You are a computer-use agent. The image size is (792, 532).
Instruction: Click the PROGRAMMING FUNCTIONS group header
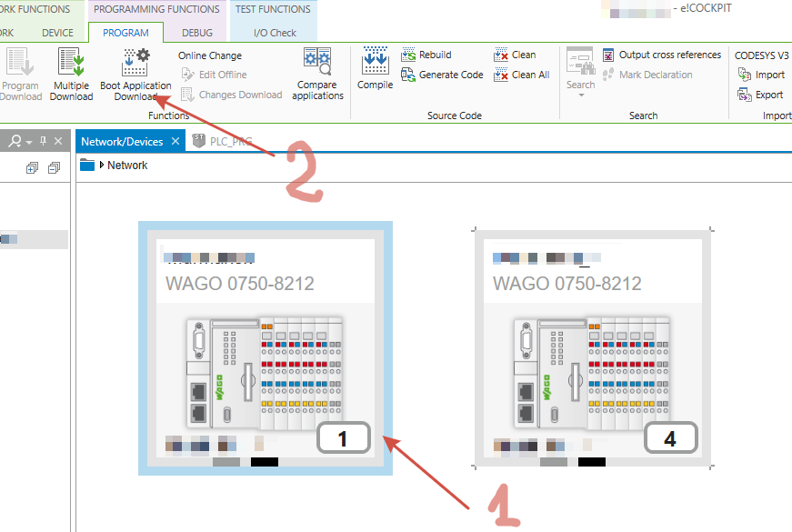(156, 9)
